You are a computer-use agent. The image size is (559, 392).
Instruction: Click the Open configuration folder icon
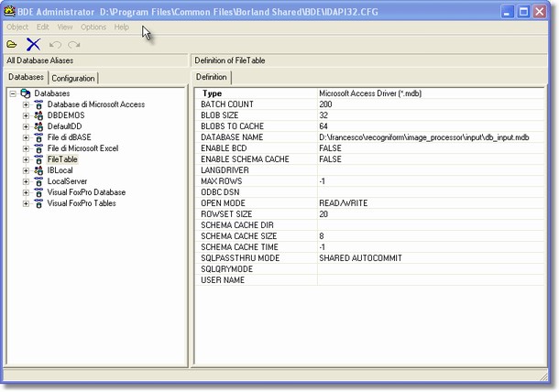pos(12,45)
